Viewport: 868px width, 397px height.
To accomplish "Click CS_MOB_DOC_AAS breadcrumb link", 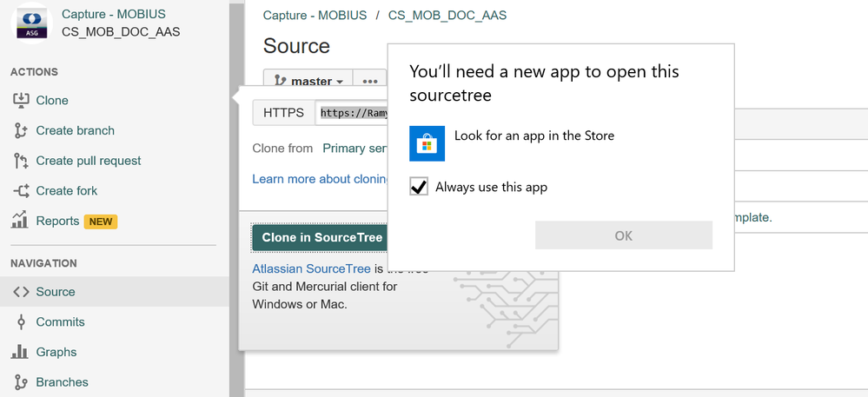I will pyautogui.click(x=447, y=15).
